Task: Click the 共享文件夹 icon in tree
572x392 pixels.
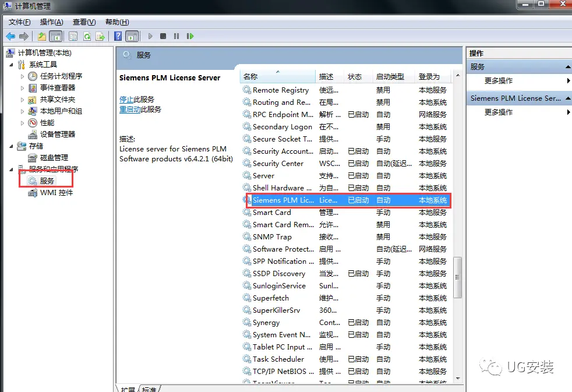Action: point(33,100)
